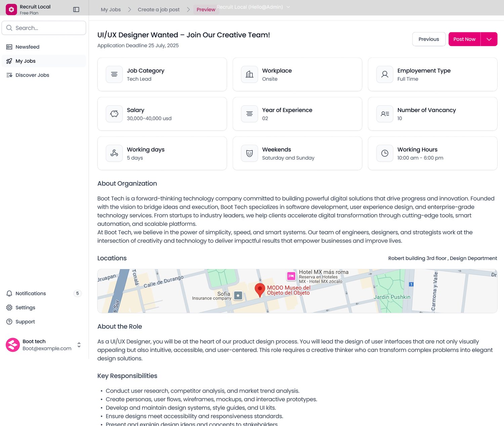Click the Sofía insurance company map marker
Viewport: 504px width, 426px height.
click(238, 296)
